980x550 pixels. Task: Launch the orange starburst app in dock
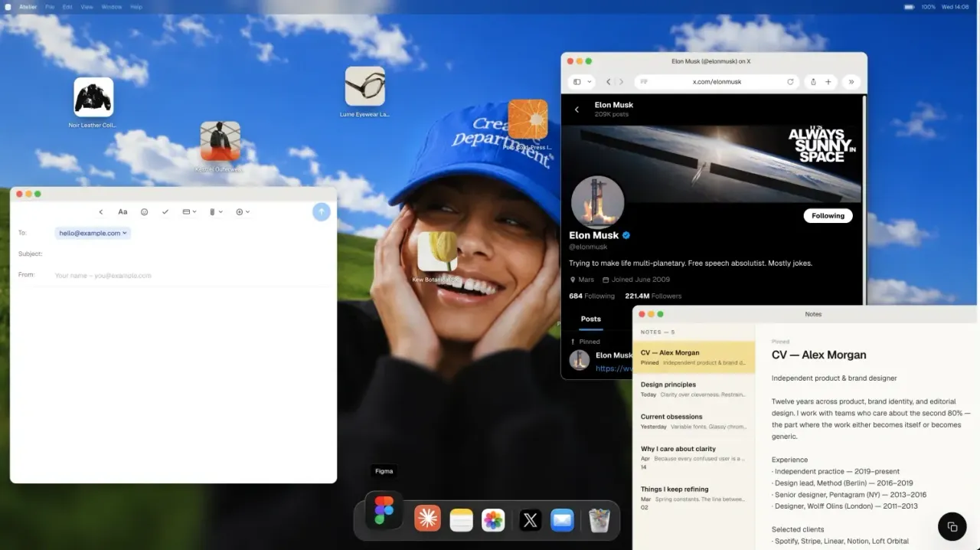point(427,520)
